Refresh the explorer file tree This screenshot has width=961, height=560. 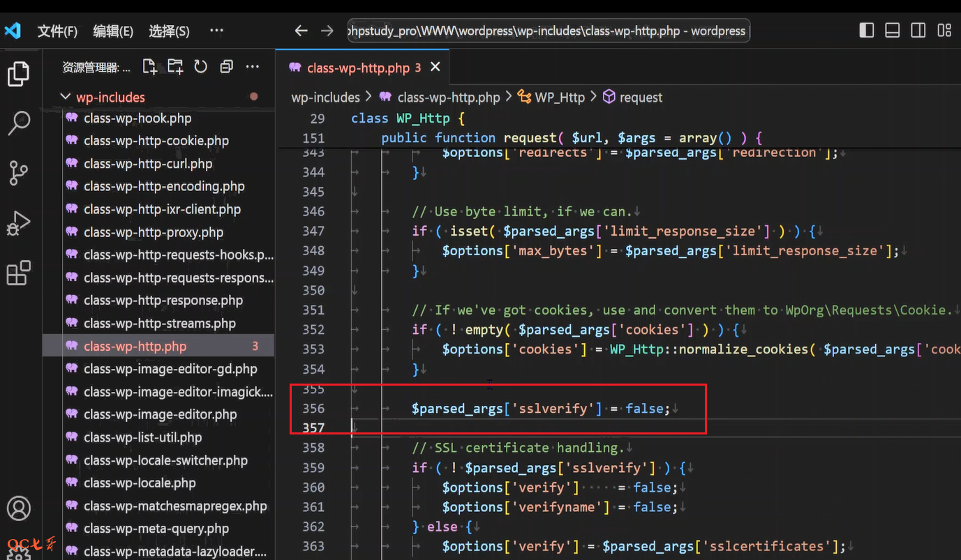tap(201, 67)
